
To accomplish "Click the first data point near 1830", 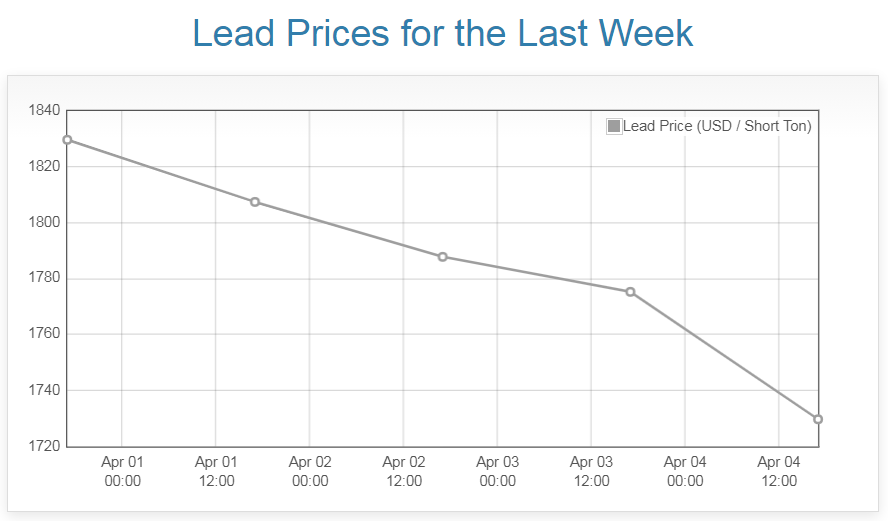I will (67, 140).
